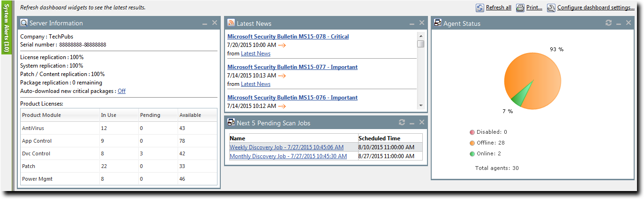Open the Weekly Discovery Job link
644x199 pixels.
(x=286, y=147)
